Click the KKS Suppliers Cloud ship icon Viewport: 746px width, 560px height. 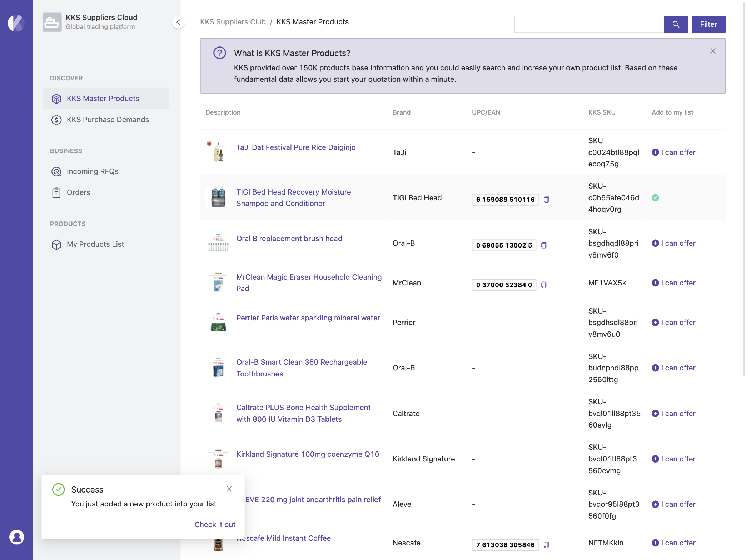point(52,22)
